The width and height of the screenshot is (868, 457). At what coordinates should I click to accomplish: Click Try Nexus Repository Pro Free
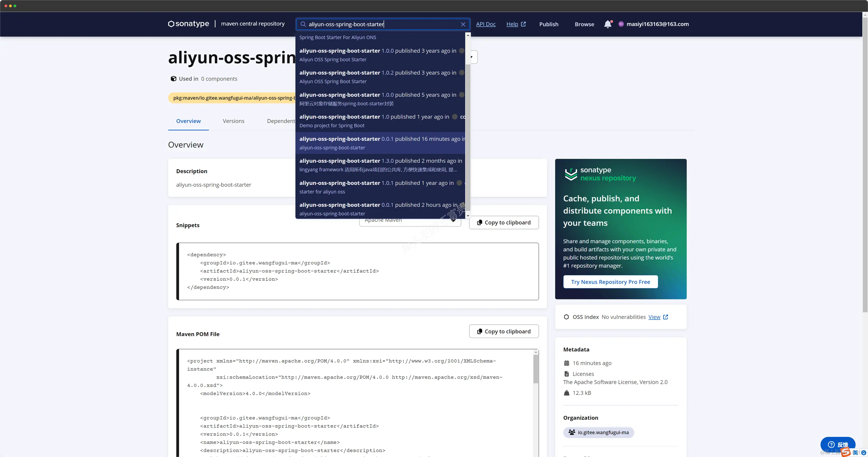[610, 282]
